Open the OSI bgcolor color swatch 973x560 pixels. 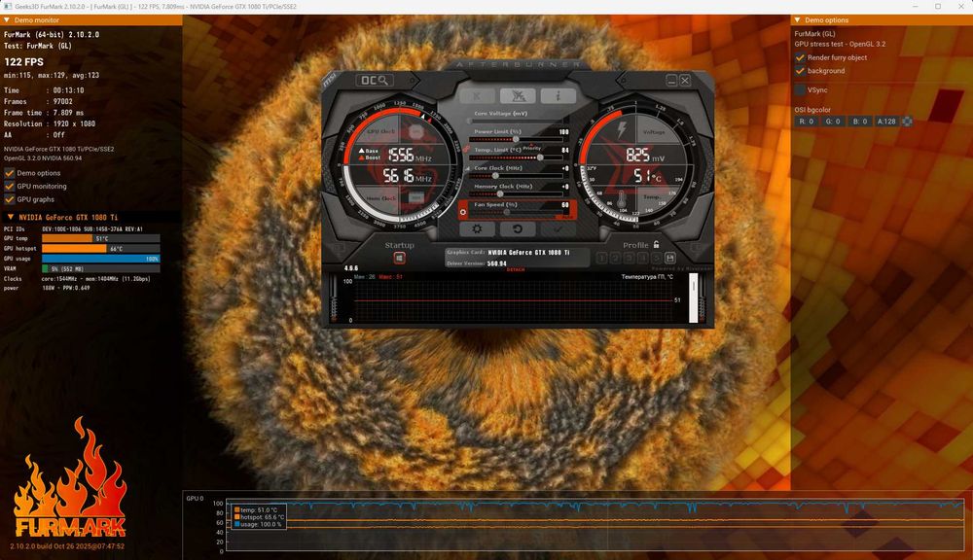pyautogui.click(x=907, y=122)
